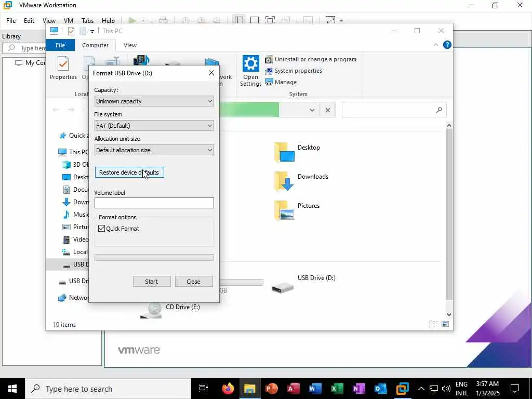Screen dimensions: 532x399
Task: Switch to large icons view in status bar
Action: click(x=445, y=324)
